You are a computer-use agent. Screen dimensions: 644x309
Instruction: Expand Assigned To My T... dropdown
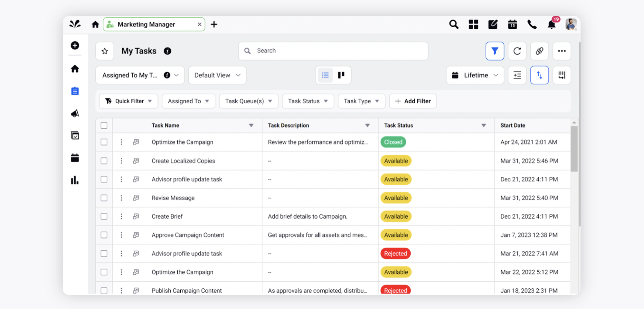[140, 75]
